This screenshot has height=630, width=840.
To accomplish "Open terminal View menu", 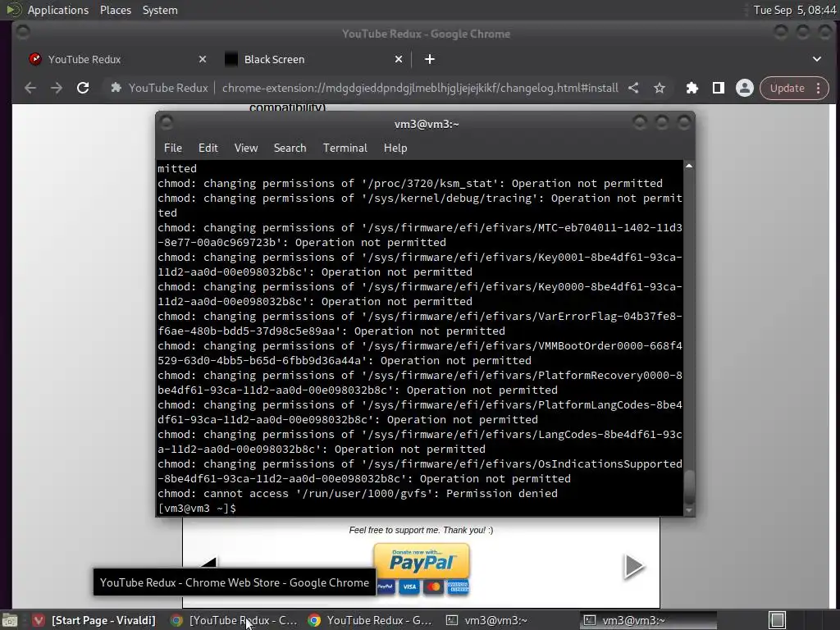I will click(x=246, y=148).
